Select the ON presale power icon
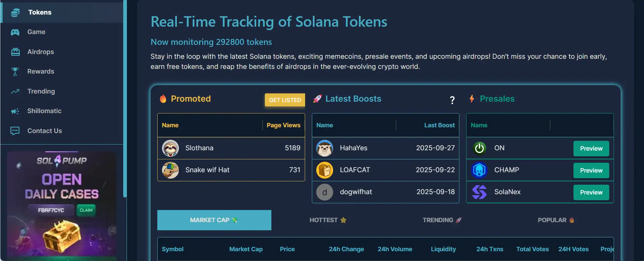 tap(479, 148)
